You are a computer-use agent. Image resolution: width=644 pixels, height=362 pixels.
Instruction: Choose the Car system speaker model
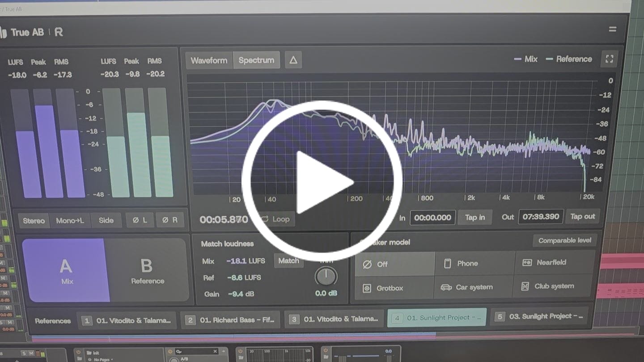click(x=474, y=287)
